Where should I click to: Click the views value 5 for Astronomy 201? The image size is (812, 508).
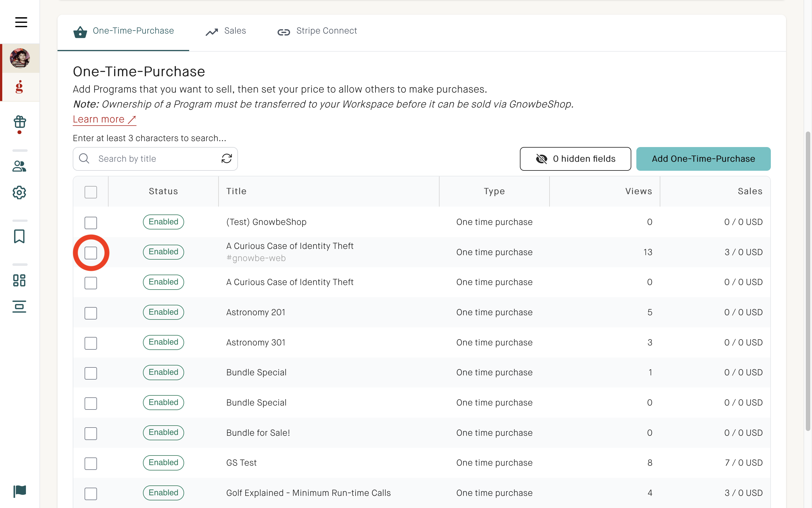650,312
